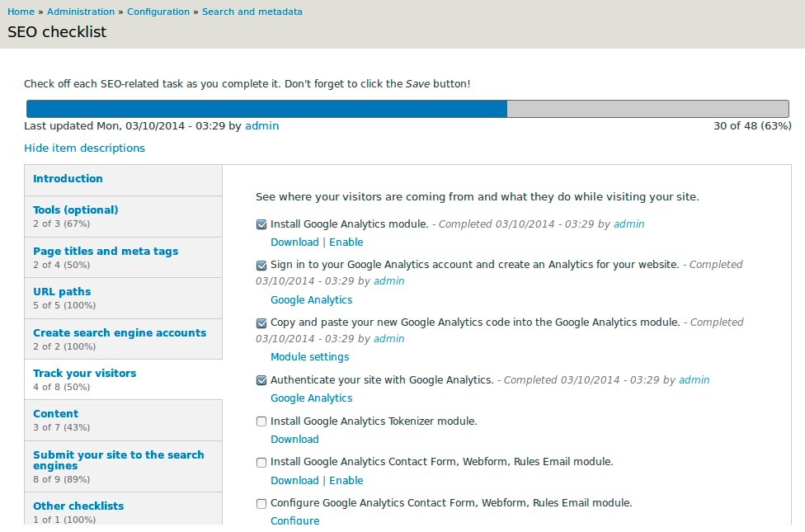The height and width of the screenshot is (532, 805).
Task: Check "Configure Google Analytics Contact Form" item
Action: [261, 503]
